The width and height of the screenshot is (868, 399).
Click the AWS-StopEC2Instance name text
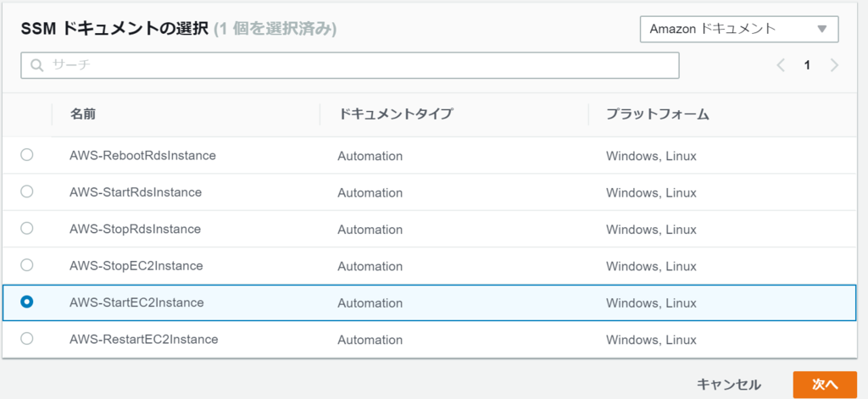point(136,266)
